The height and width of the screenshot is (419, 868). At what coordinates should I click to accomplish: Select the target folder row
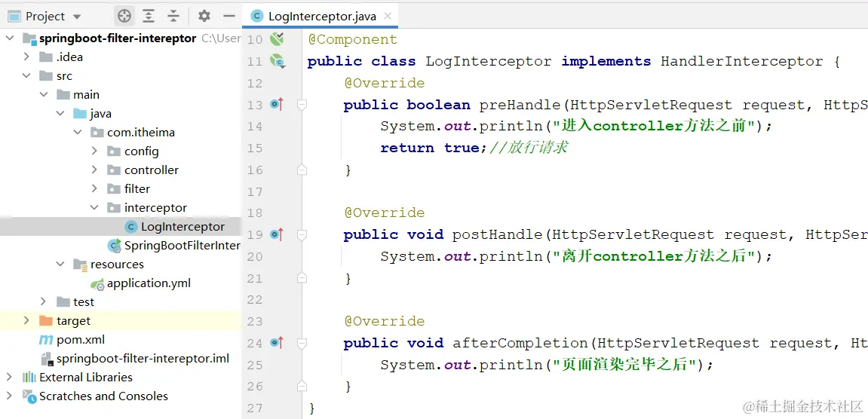pyautogui.click(x=121, y=320)
